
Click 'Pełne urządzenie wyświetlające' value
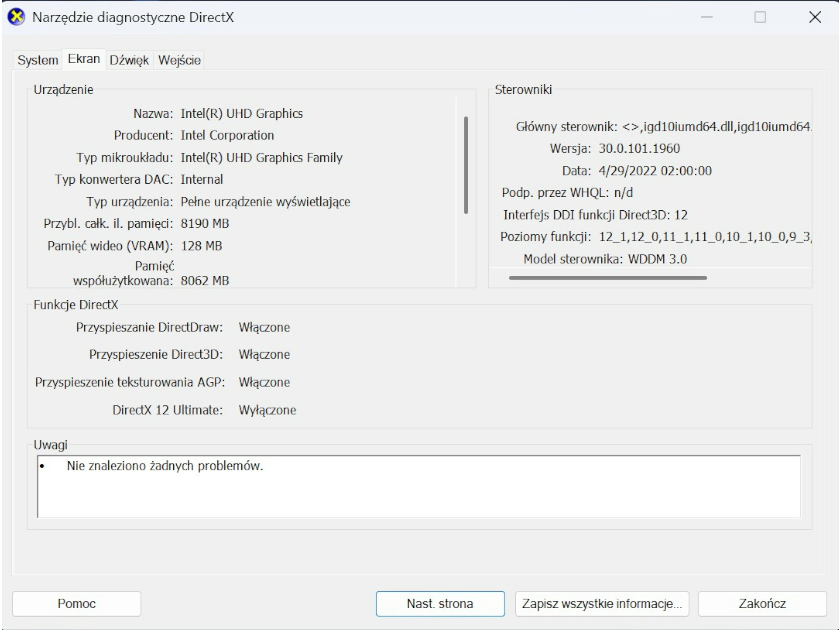[265, 202]
